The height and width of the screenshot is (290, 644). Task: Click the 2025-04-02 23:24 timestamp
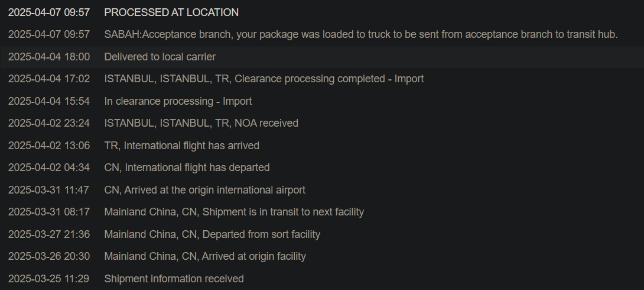(x=49, y=123)
